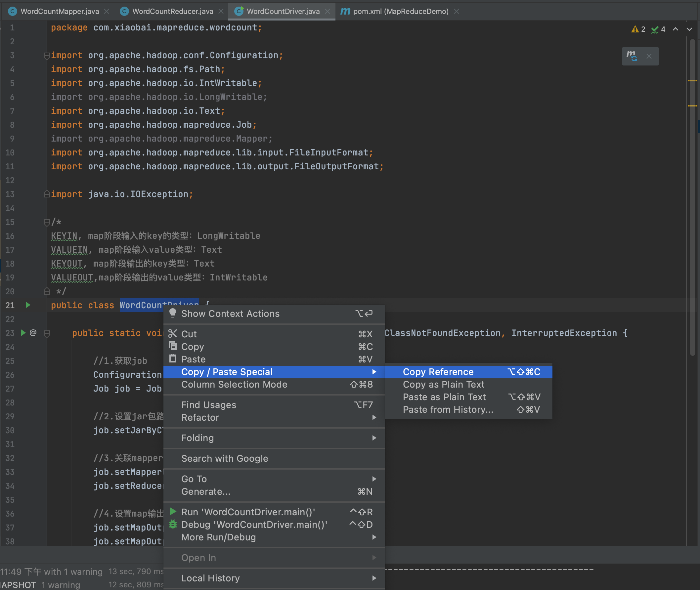Choose Column Selection Mode
Viewport: 700px width, 590px height.
[234, 384]
